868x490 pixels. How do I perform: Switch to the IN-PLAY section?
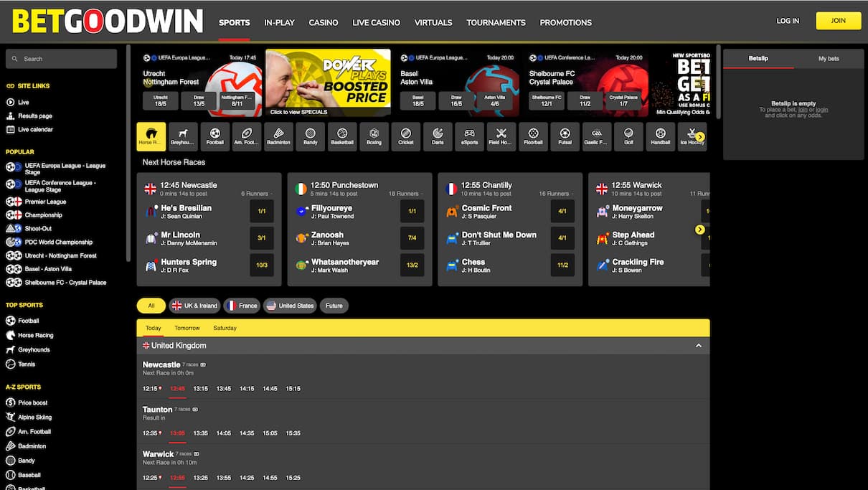click(279, 22)
